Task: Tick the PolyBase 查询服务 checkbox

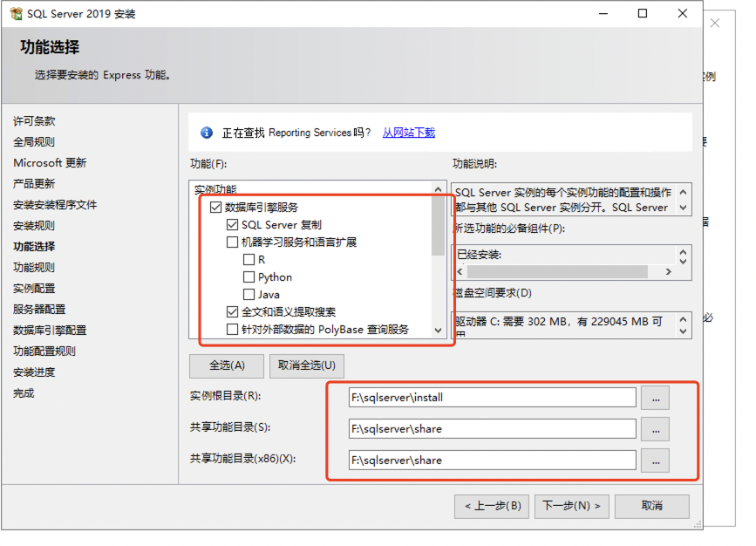Action: 232,330
